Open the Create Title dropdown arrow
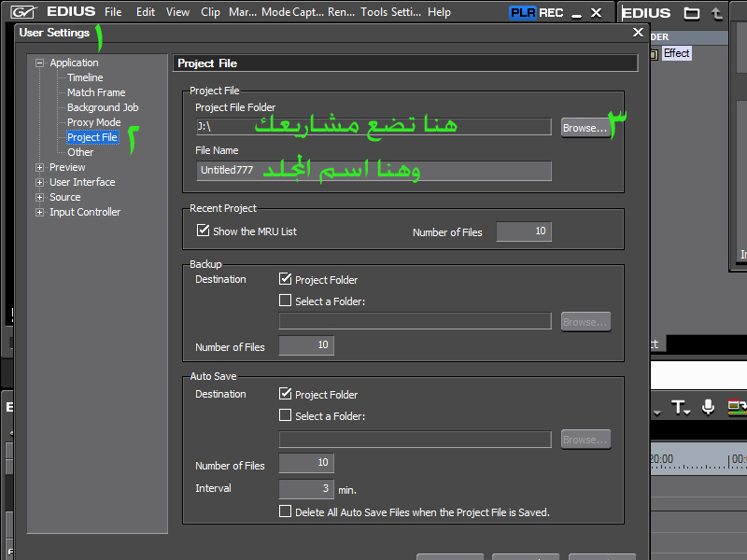The image size is (747, 560). click(x=687, y=412)
